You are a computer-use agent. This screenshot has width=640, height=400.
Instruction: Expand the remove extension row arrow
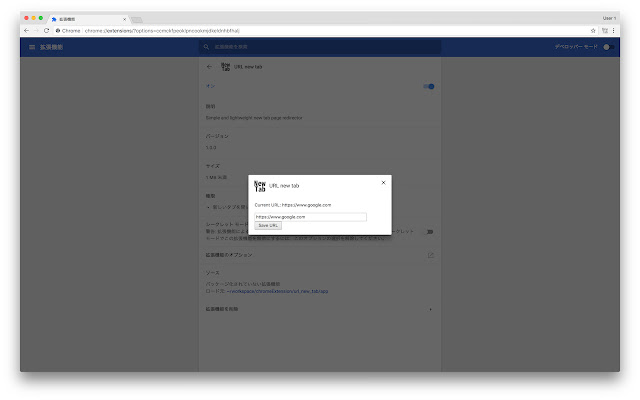pyautogui.click(x=431, y=309)
